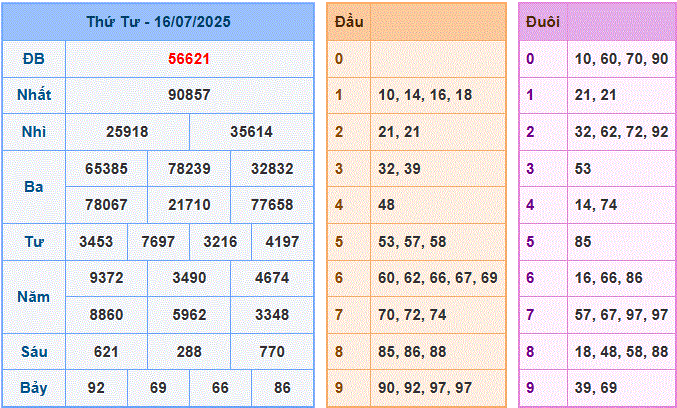Select the Sáu prize number 288
This screenshot has width=677, height=408.
(189, 352)
